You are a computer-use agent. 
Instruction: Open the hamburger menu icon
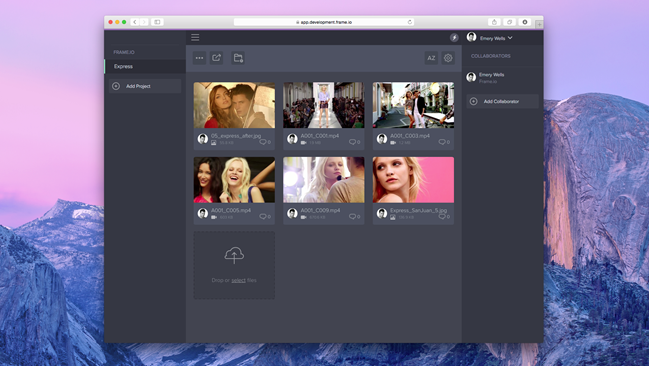click(195, 37)
